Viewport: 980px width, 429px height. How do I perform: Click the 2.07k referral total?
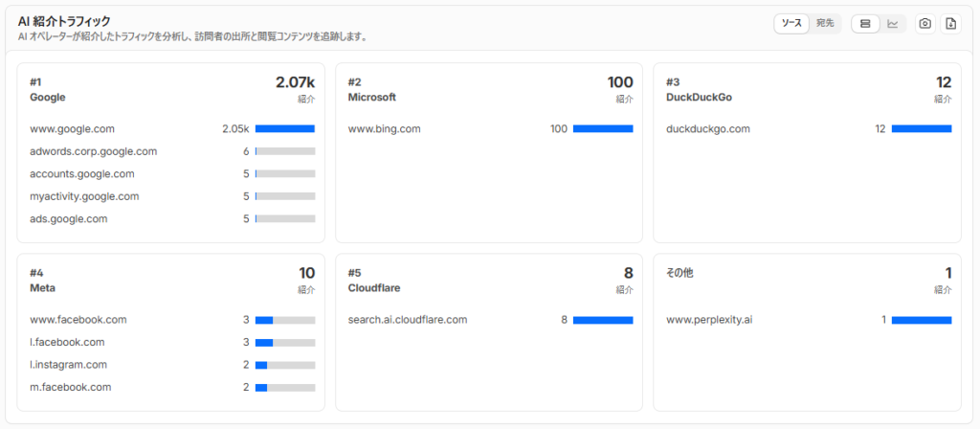coord(296,82)
